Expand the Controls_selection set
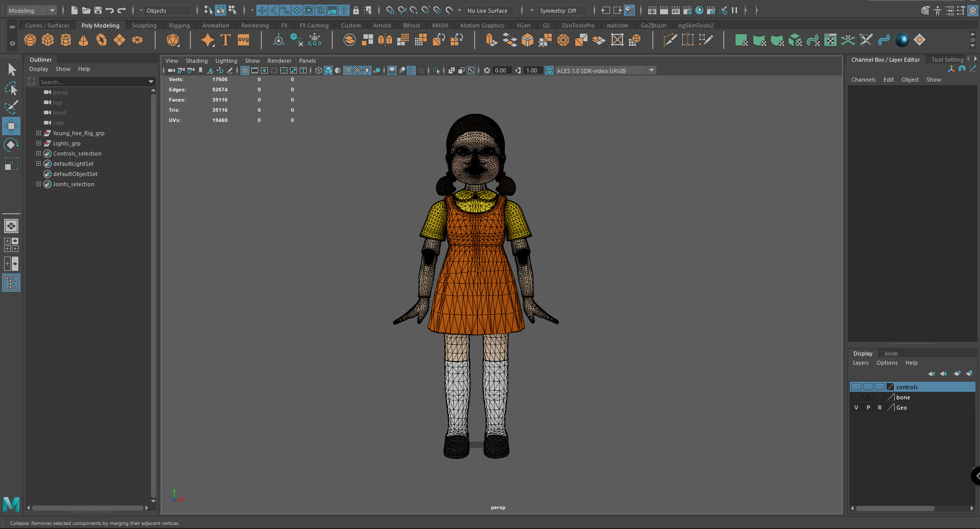 [38, 154]
